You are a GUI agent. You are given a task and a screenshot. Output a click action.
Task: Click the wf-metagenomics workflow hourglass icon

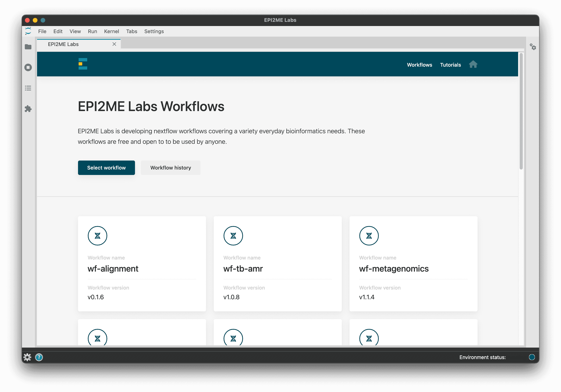coord(369,235)
